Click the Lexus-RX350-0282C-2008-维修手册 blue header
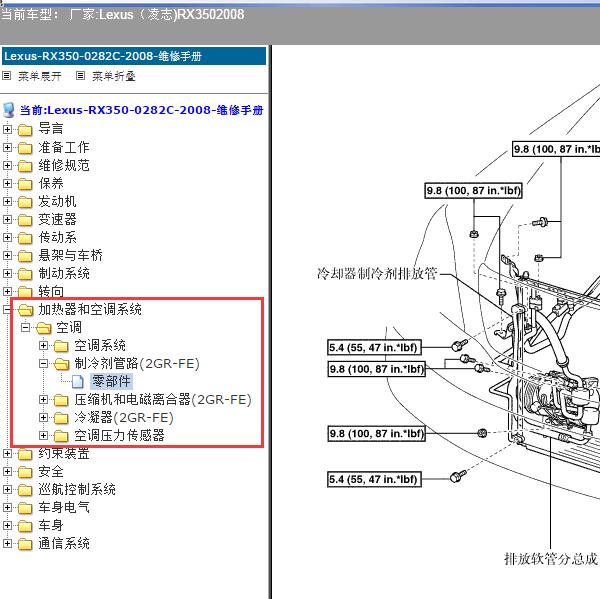600x599 pixels. pos(134,56)
